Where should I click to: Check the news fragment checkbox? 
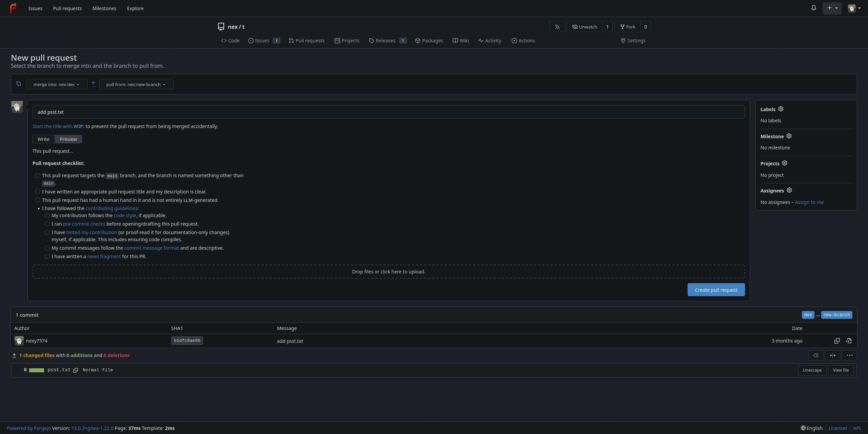click(x=47, y=256)
